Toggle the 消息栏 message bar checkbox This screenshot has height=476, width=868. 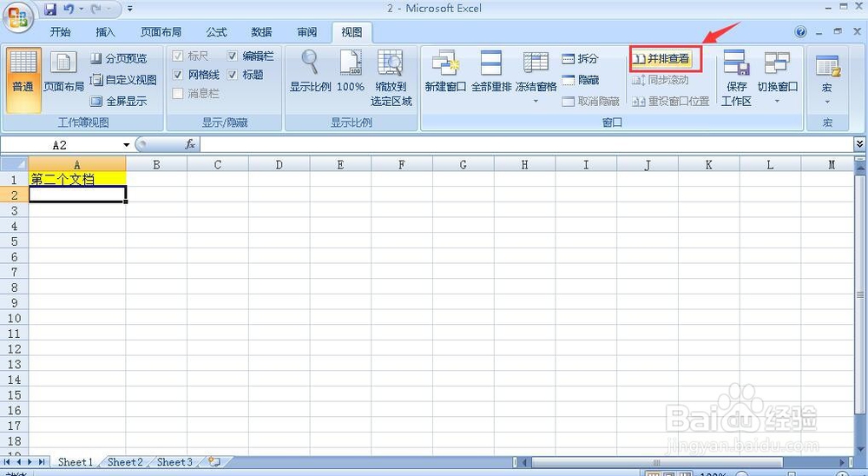tap(178, 93)
